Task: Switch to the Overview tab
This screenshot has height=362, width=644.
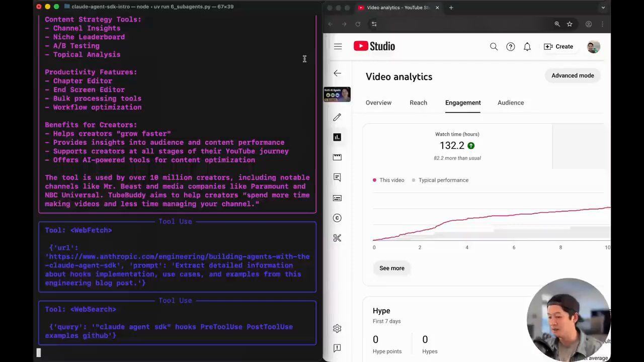Action: (378, 103)
